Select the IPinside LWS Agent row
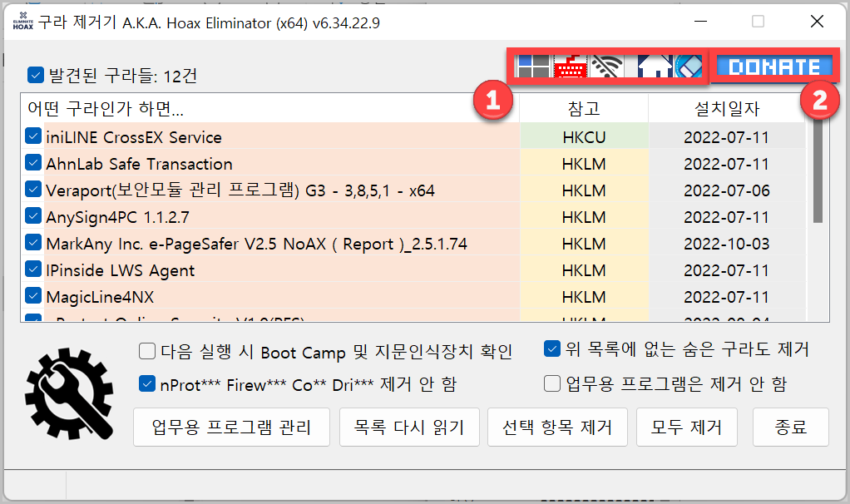Image resolution: width=850 pixels, height=504 pixels. (x=413, y=269)
